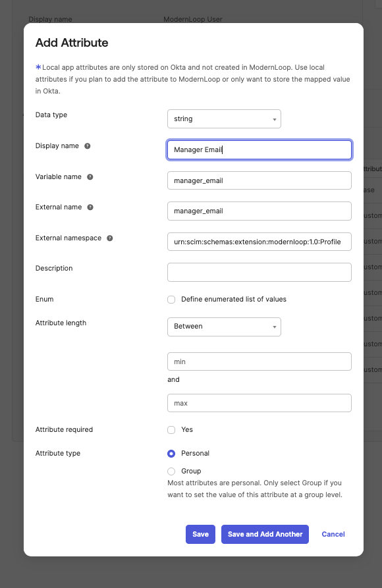This screenshot has width=382, height=588.
Task: Enable Define enumerated list of values
Action: tap(171, 300)
